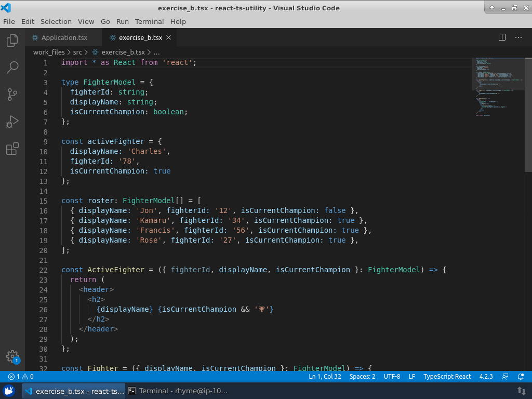Change end of line sequence LF
The width and height of the screenshot is (532, 399).
point(412,377)
